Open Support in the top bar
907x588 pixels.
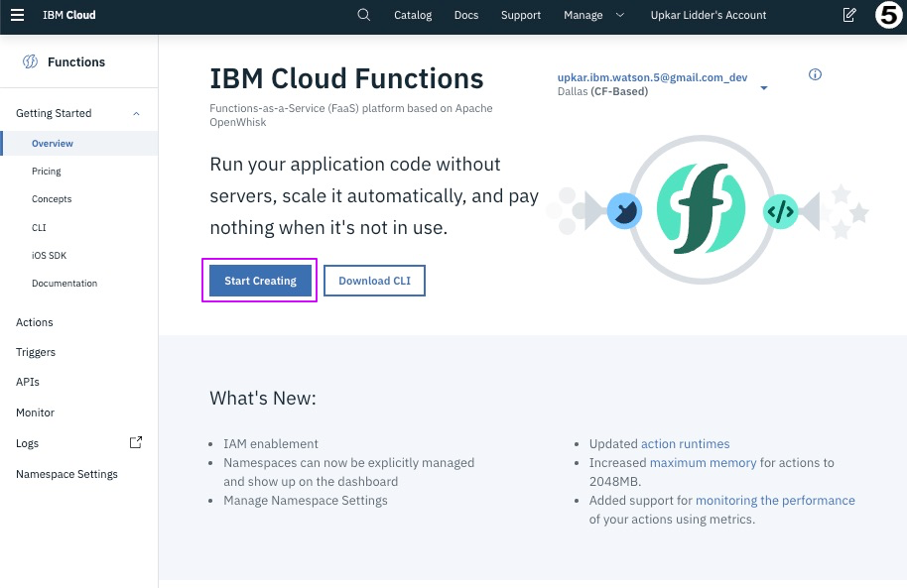[x=521, y=15]
